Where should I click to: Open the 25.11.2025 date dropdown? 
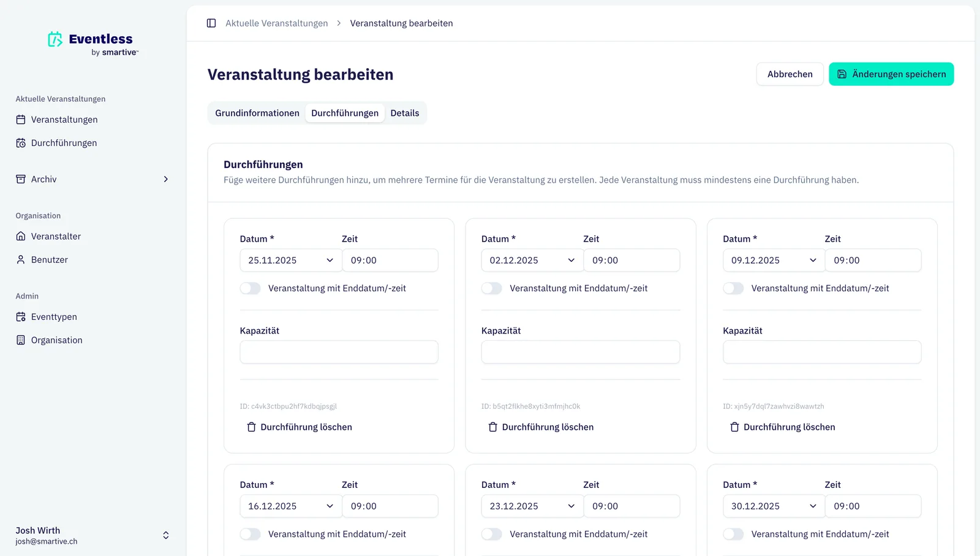click(291, 261)
